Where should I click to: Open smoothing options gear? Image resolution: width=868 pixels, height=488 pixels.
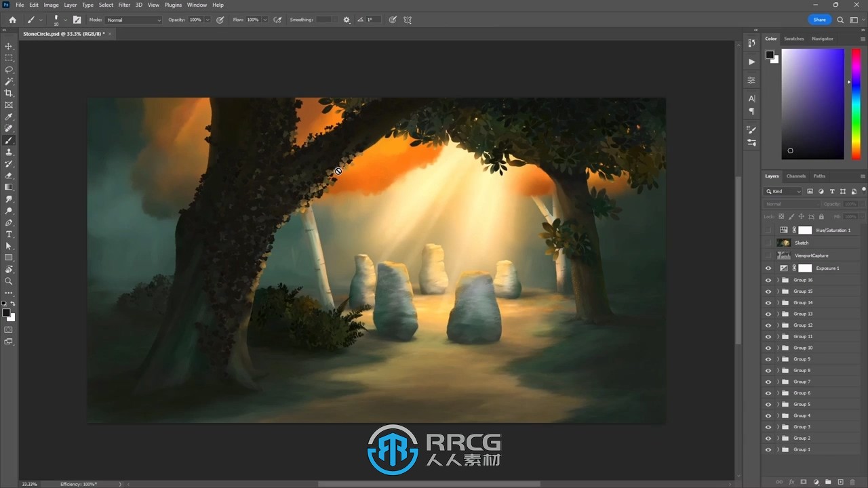coord(347,20)
